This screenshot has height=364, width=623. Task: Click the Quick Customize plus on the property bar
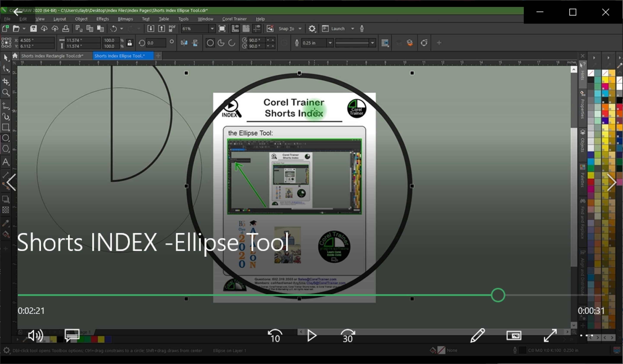pos(439,43)
